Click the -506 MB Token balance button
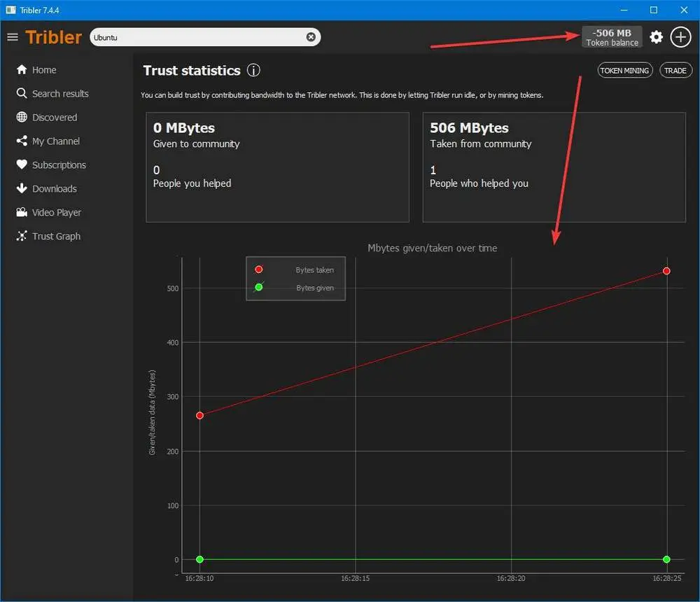The height and width of the screenshot is (602, 700). pyautogui.click(x=612, y=37)
